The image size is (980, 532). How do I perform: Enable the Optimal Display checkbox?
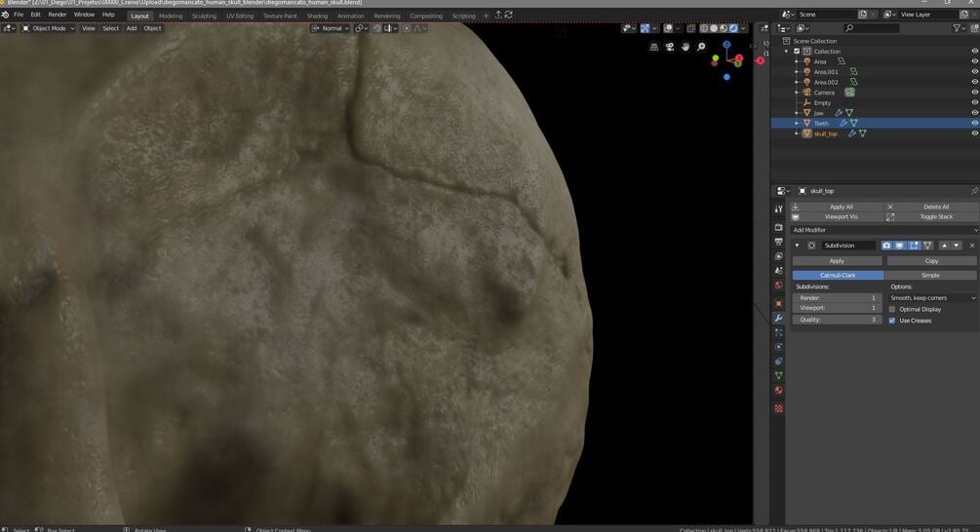(x=892, y=309)
